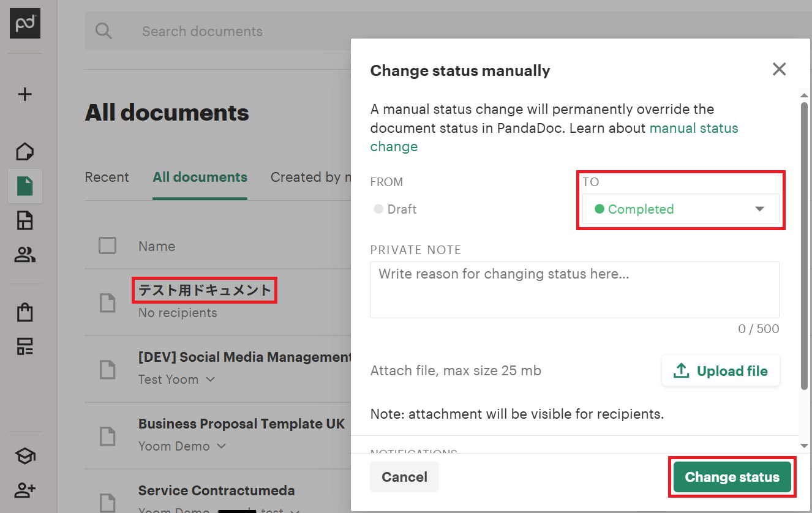Viewport: 812px width, 513px height.
Task: Toggle the select all documents checkbox
Action: (x=108, y=246)
